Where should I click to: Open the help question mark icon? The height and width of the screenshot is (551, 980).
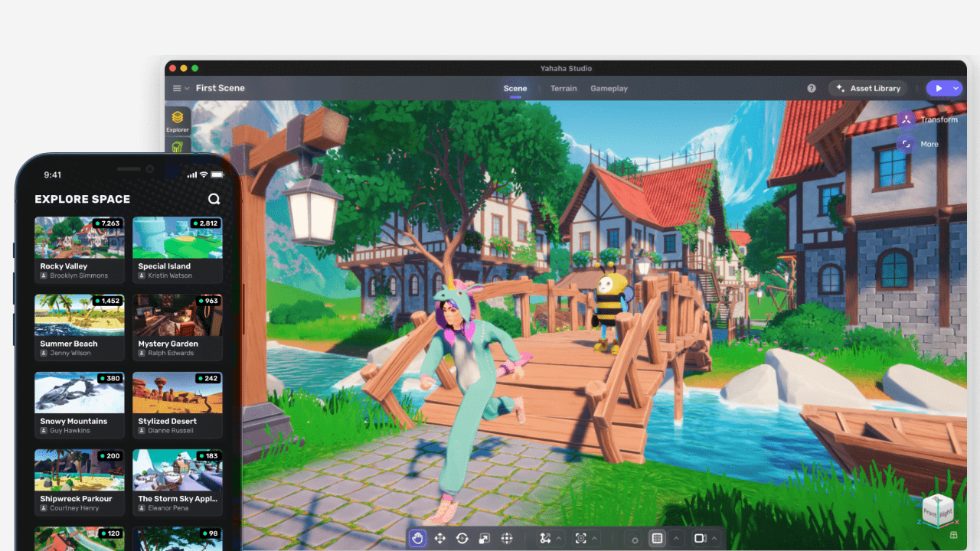[x=812, y=88]
